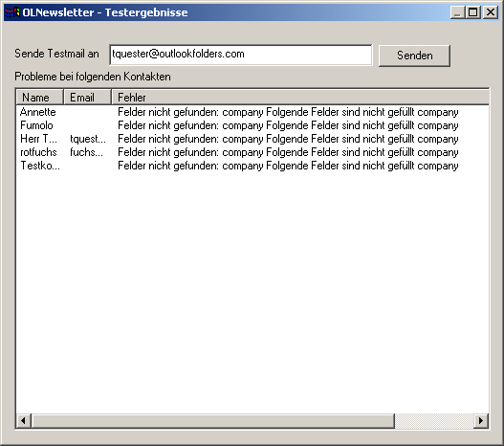Select the Herr T... contact row
Screen dimensions: 504x446
pos(252,139)
